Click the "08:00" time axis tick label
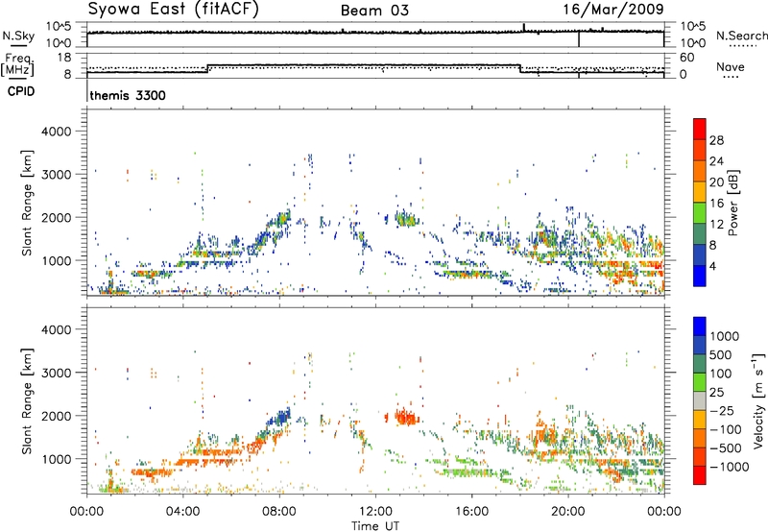 [x=279, y=512]
